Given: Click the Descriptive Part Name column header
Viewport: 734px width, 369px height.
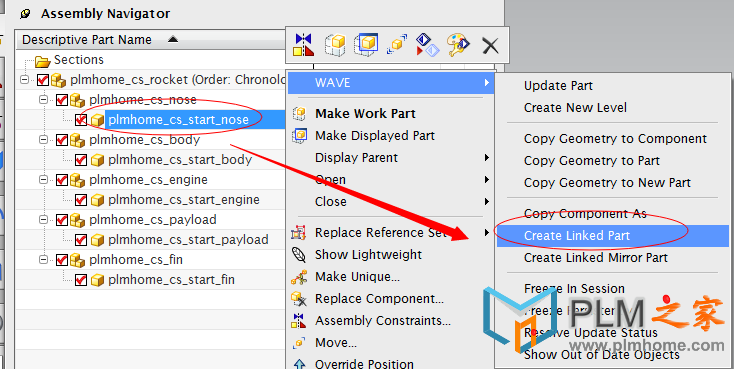Looking at the screenshot, I should coord(151,40).
